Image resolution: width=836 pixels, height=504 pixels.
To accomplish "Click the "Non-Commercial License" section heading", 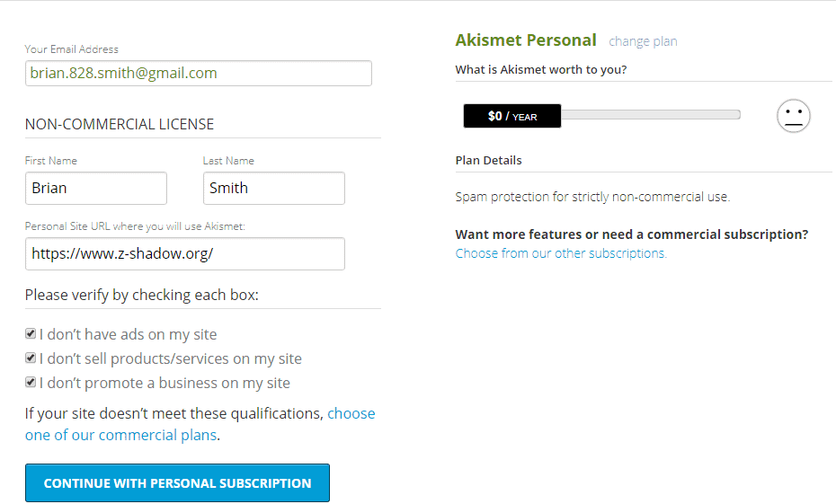I will click(x=120, y=125).
